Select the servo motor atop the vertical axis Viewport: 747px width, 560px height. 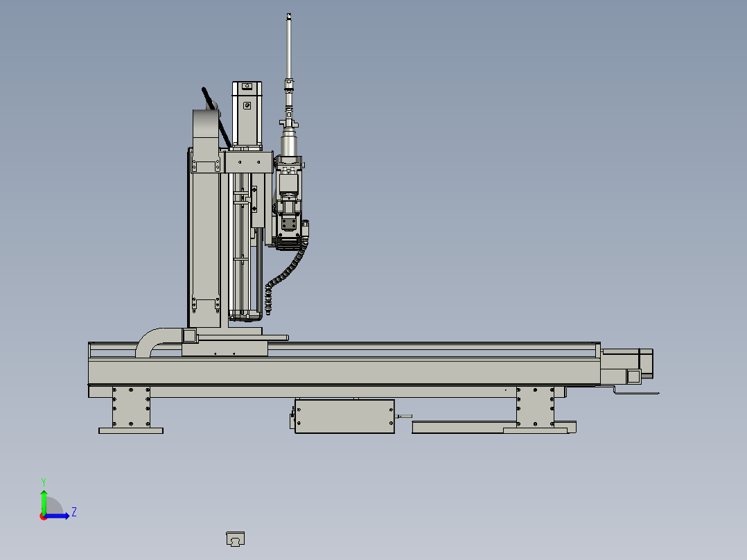(x=247, y=115)
